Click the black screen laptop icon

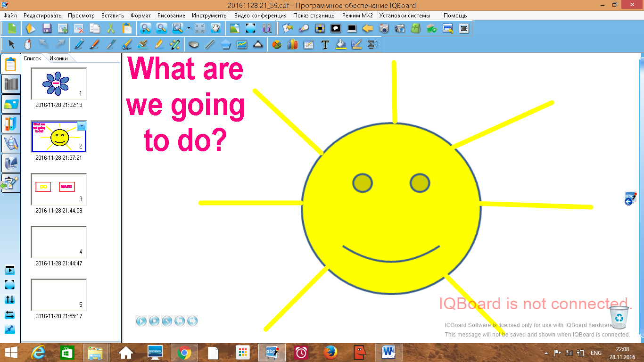point(352,28)
